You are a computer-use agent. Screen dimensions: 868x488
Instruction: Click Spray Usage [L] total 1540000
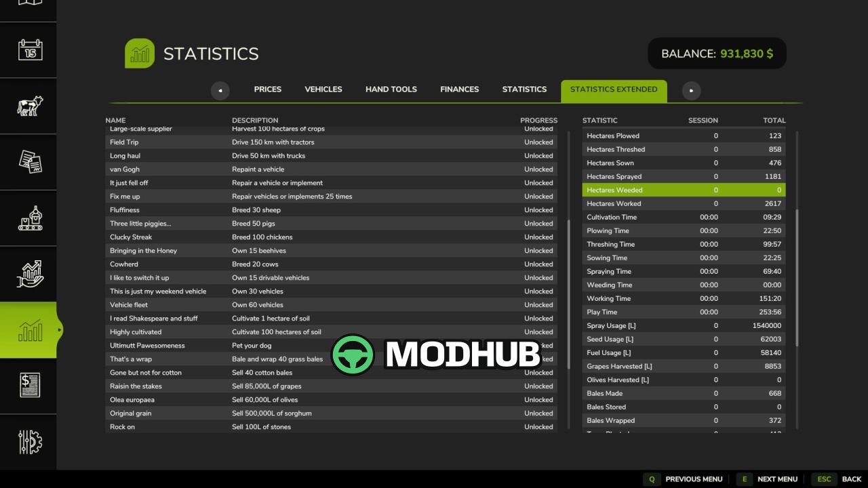pyautogui.click(x=767, y=325)
